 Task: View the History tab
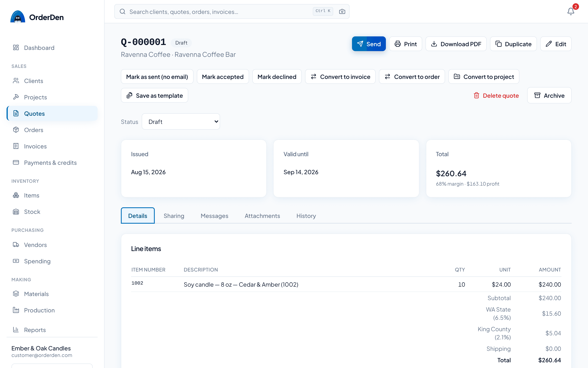306,216
